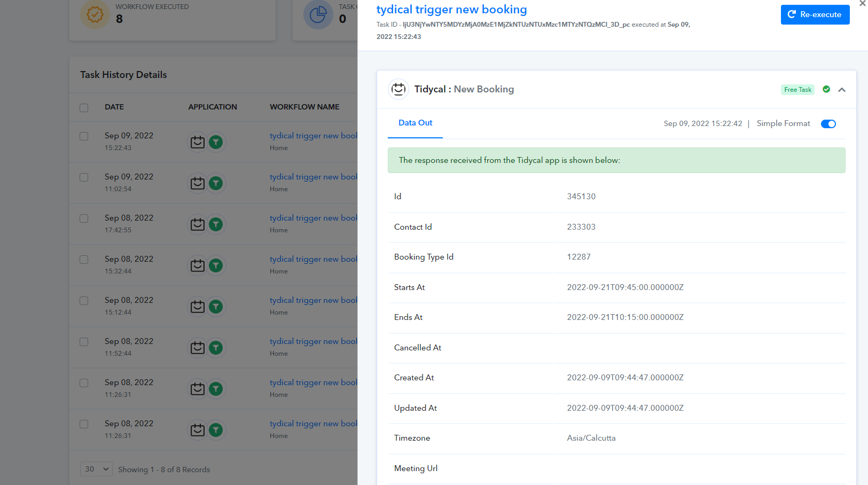This screenshot has width=868, height=485.
Task: Toggle the Simple Format switch
Action: (x=828, y=124)
